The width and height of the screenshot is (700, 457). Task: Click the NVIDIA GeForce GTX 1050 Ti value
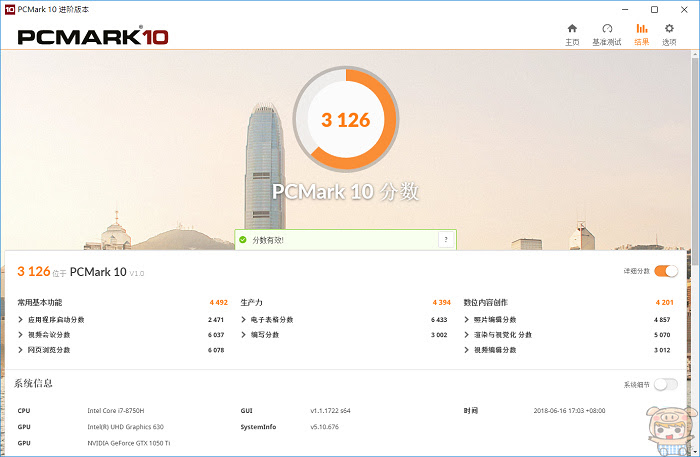(129, 443)
